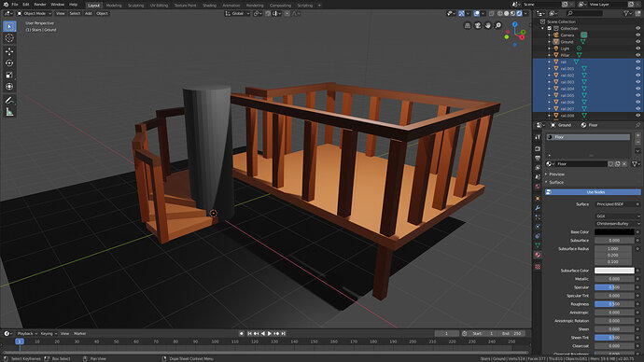Toggle camera view in viewport
Image resolution: width=644 pixels, height=362 pixels.
[x=478, y=25]
